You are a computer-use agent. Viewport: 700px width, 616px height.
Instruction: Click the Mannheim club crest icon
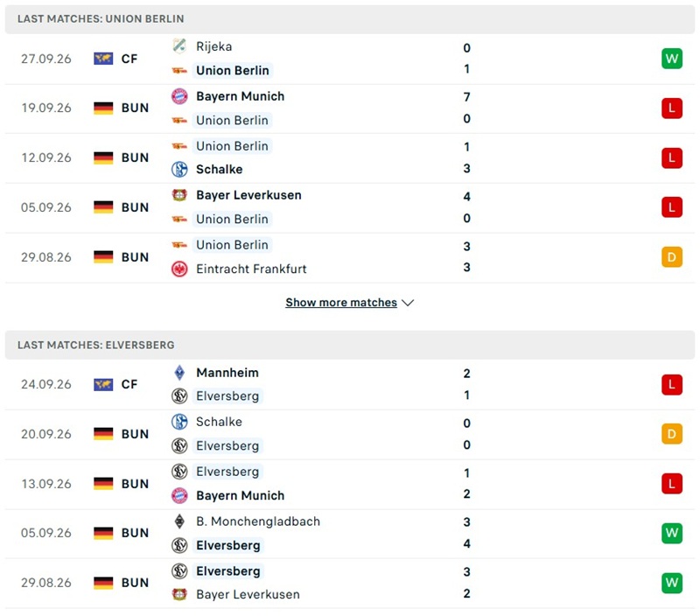(x=179, y=372)
